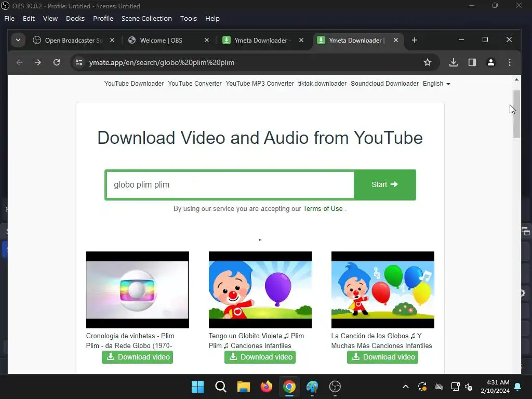
Task: Open OBS Studio from taskbar
Action: point(335,387)
